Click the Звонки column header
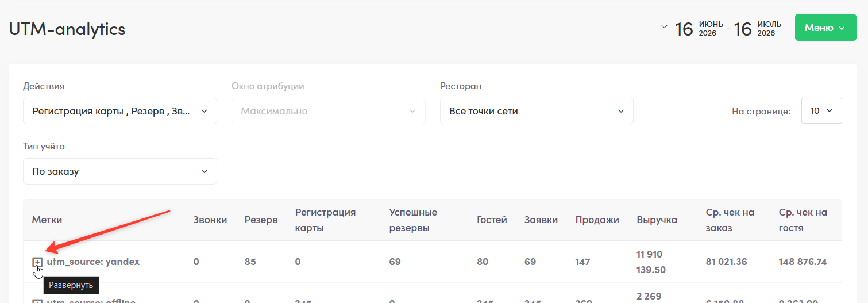The image size is (868, 303). point(210,220)
